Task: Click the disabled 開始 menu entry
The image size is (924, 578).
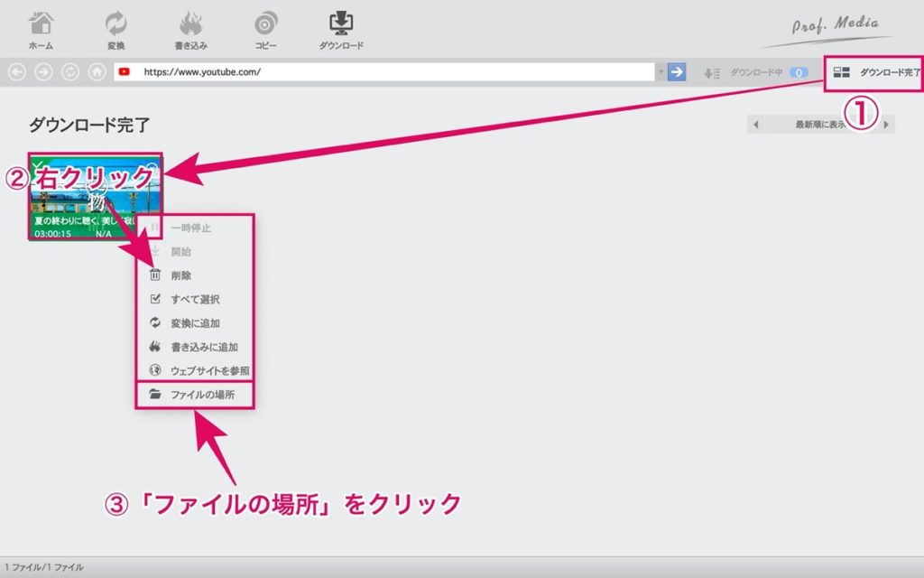Action: 195,251
